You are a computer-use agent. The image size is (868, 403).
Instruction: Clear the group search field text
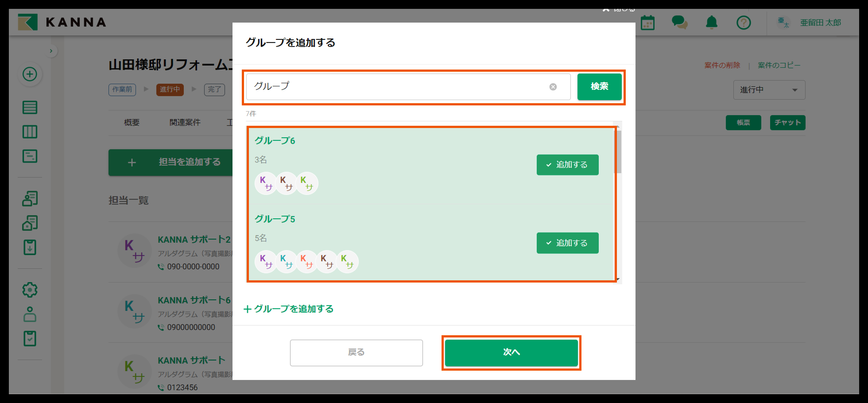pyautogui.click(x=553, y=87)
